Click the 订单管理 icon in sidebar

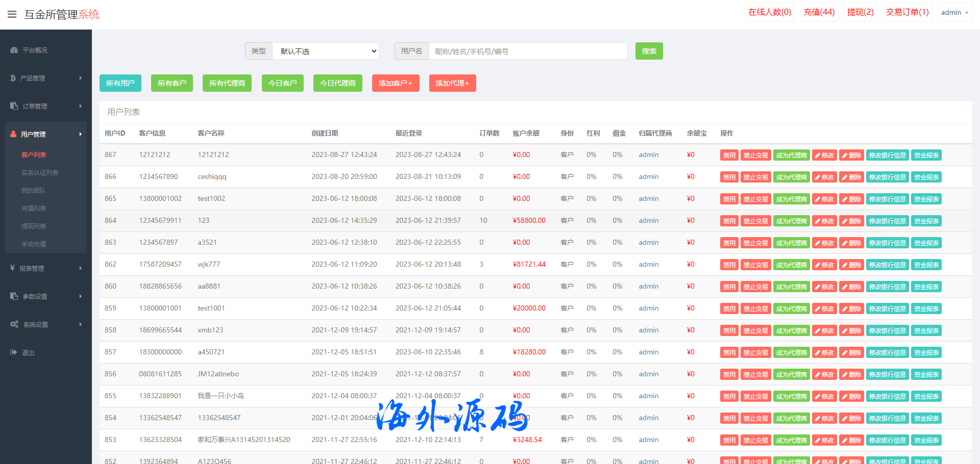point(14,106)
